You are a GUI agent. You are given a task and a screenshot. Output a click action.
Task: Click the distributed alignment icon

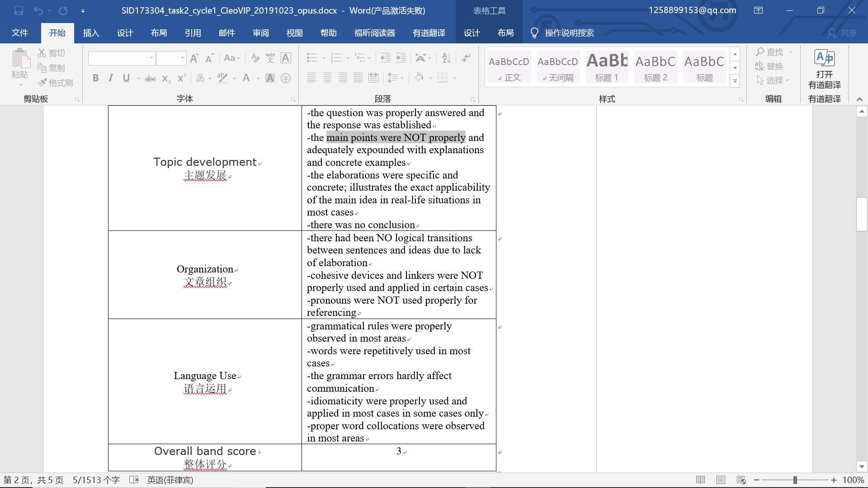click(373, 78)
